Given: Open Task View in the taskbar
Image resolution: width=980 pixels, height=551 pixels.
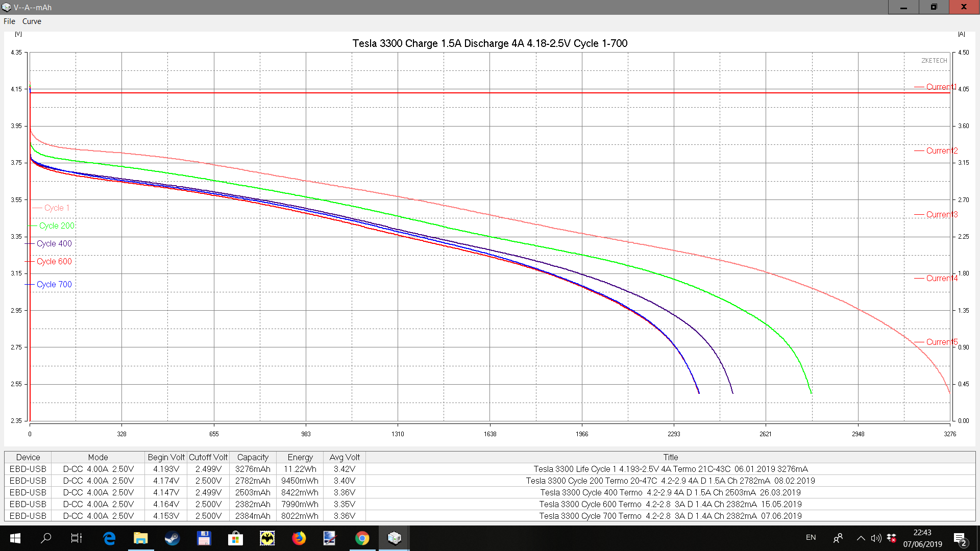Looking at the screenshot, I should [x=77, y=538].
